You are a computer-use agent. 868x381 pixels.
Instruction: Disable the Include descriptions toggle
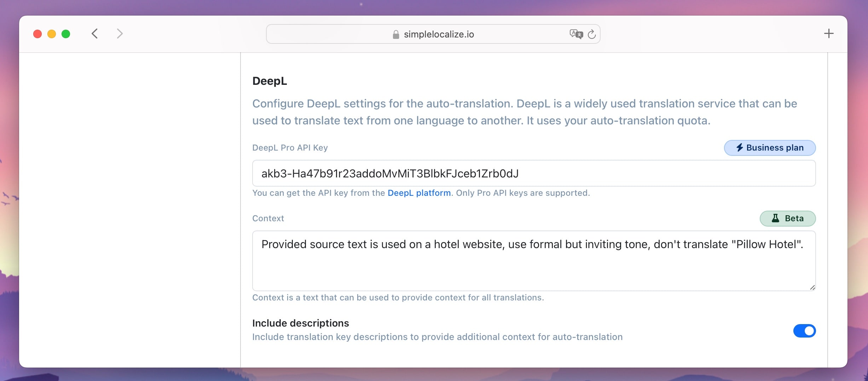coord(804,331)
